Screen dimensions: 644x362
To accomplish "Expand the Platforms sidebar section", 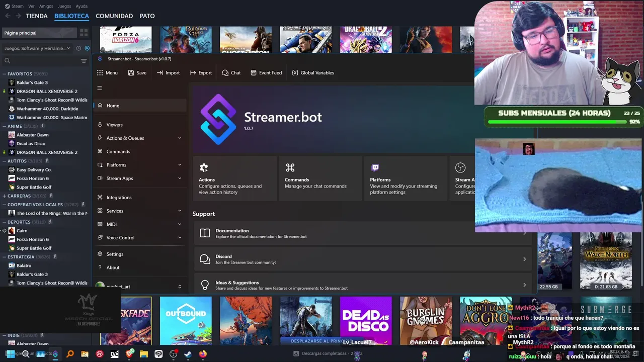I will 180,165.
